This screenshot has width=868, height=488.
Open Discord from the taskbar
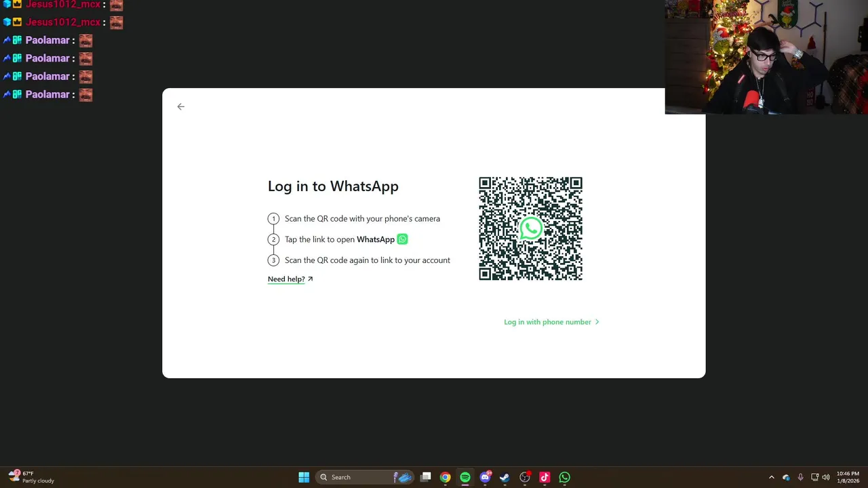click(x=485, y=477)
